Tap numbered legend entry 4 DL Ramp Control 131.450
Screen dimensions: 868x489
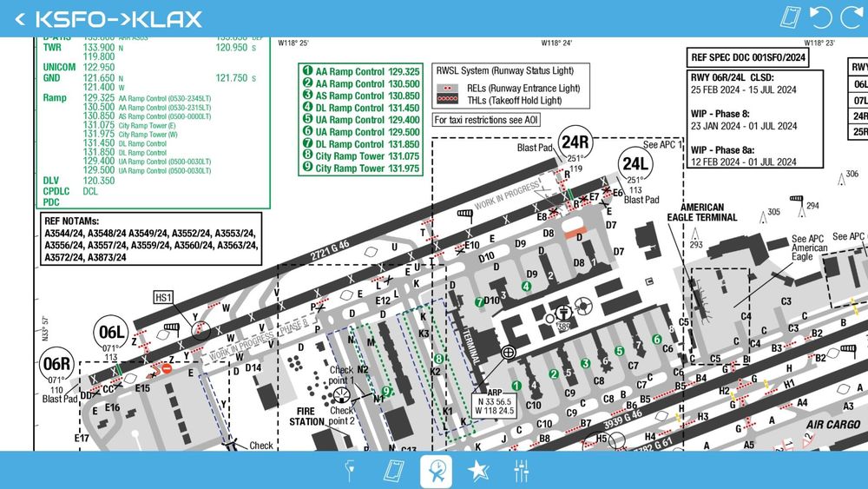(360, 108)
